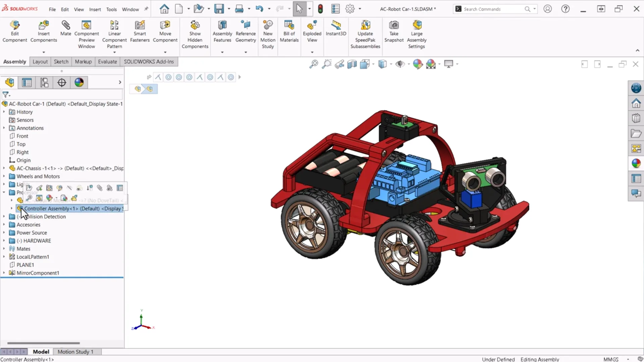Toggle section view in heads-up toolbar
This screenshot has height=362, width=644.
coord(352,64)
